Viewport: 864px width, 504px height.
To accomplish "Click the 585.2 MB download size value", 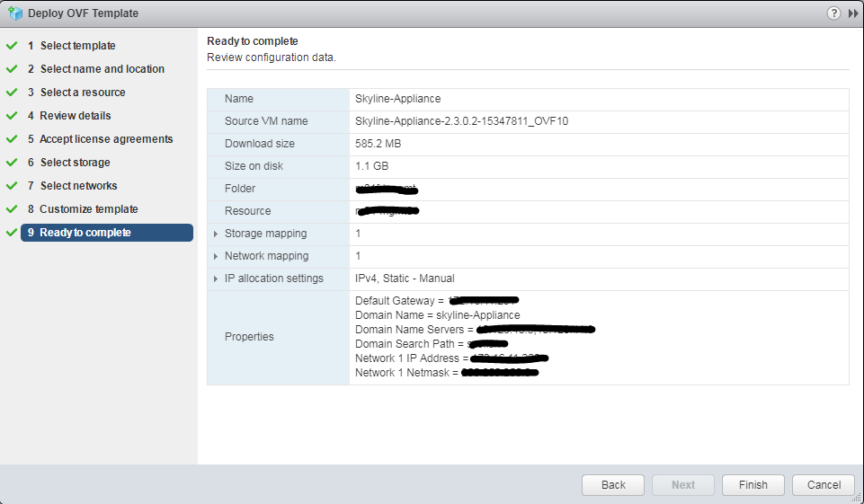I will [378, 144].
